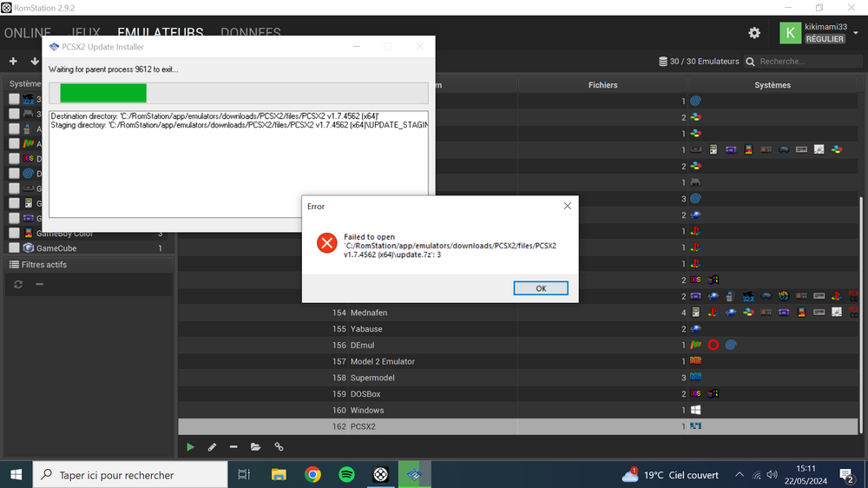Check the first system filter checkbox
Image resolution: width=868 pixels, height=488 pixels.
pos(14,99)
